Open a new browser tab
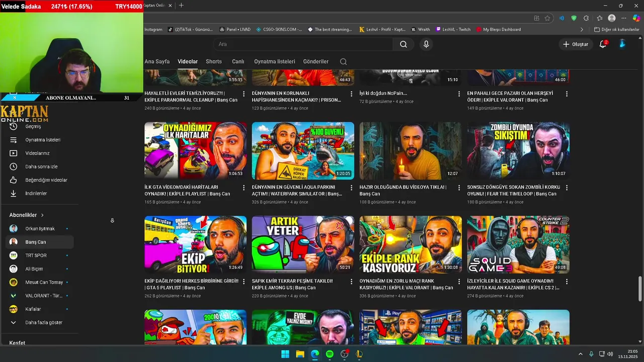Viewport: 644px width, 362px height. [181, 5]
